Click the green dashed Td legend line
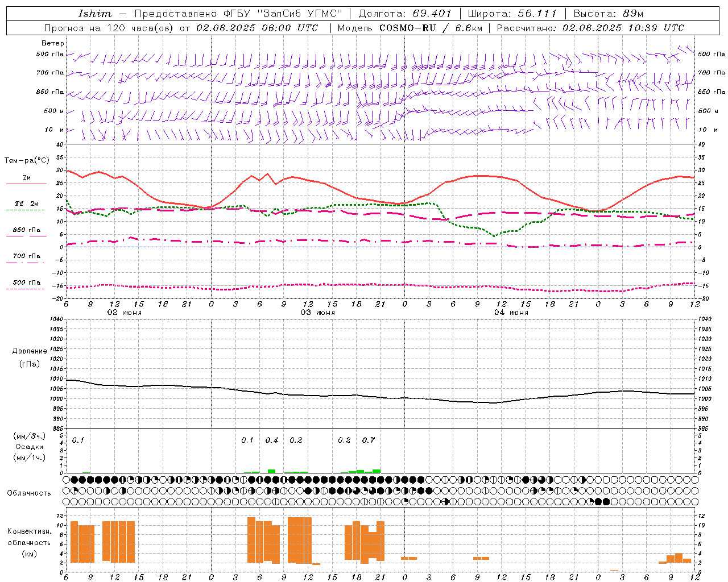728x582 pixels. (x=26, y=210)
